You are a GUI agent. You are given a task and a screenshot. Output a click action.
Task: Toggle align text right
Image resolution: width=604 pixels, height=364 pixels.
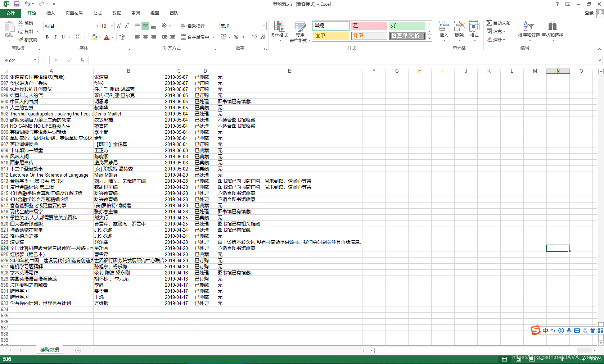pos(153,37)
